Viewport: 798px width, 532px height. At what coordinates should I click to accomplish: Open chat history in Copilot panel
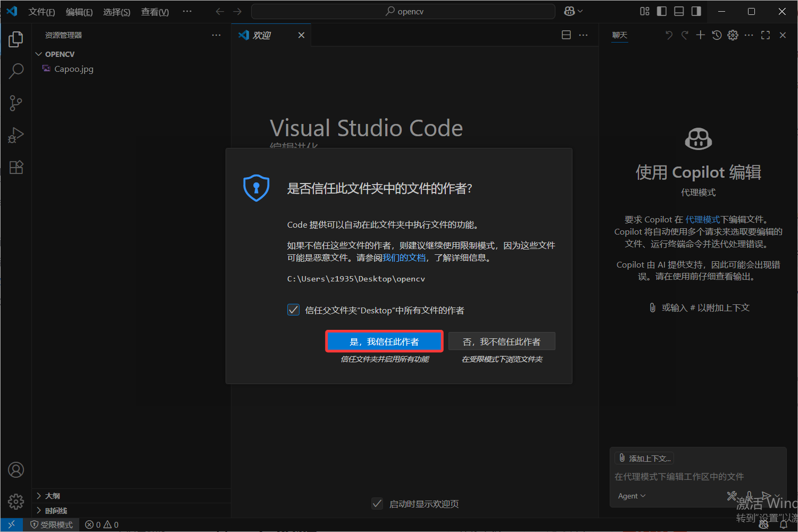coord(716,35)
